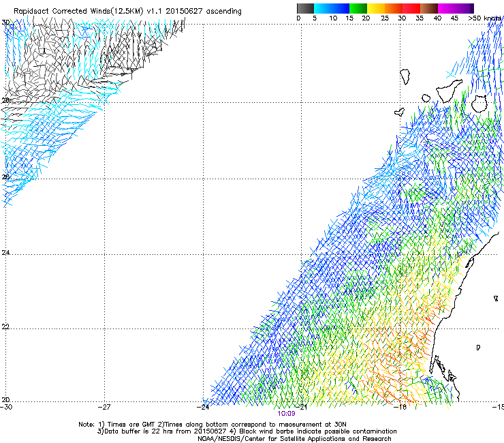The image size is (504, 443).
Task: Click the small round La Gomera island outline
Action: point(426,98)
